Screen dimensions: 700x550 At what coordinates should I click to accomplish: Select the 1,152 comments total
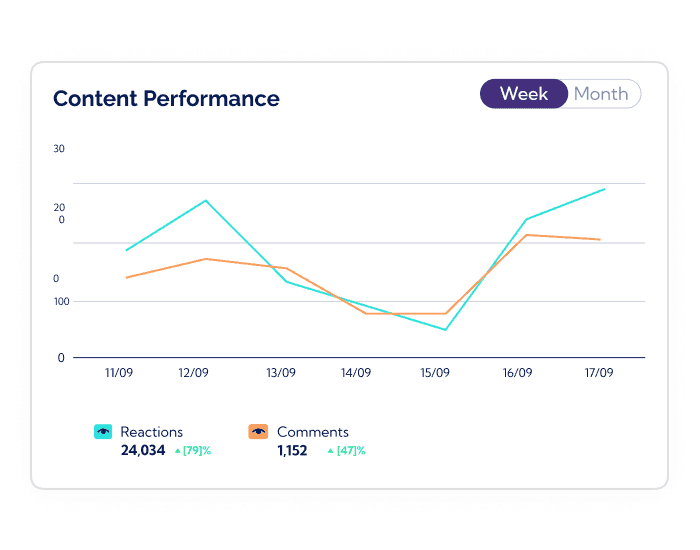(292, 450)
